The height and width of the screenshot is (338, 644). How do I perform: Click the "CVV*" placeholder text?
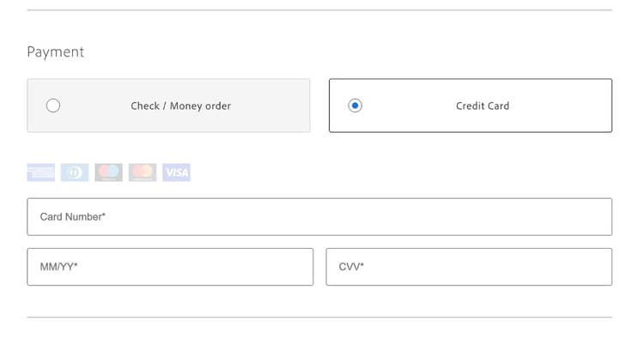[x=351, y=267]
